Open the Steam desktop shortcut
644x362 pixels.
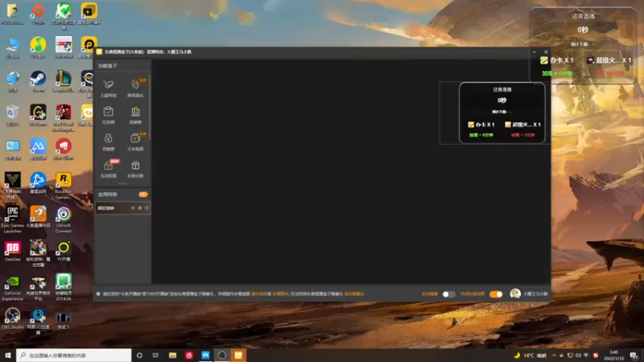(38, 82)
